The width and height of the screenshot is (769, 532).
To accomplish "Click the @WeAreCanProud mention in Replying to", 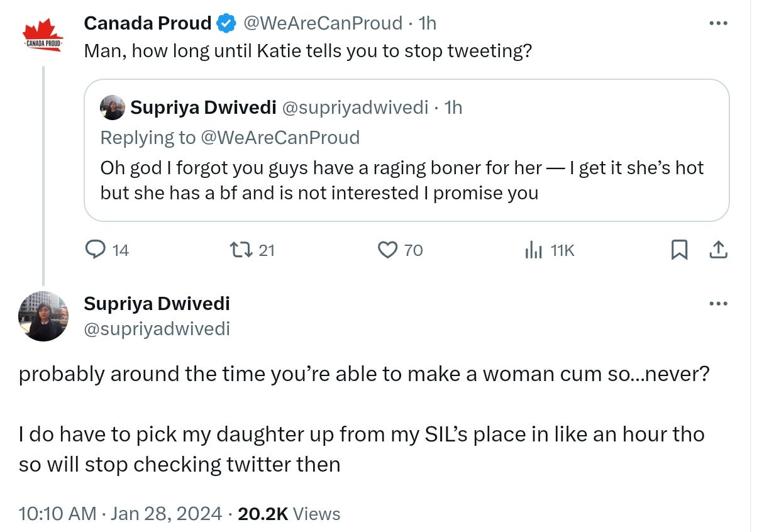I will [280, 137].
